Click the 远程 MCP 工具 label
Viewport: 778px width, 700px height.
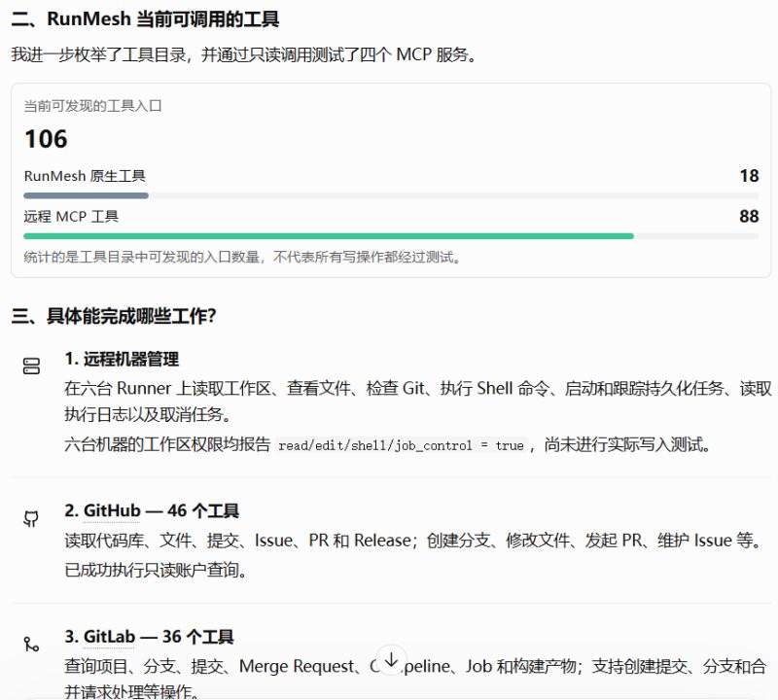click(71, 217)
